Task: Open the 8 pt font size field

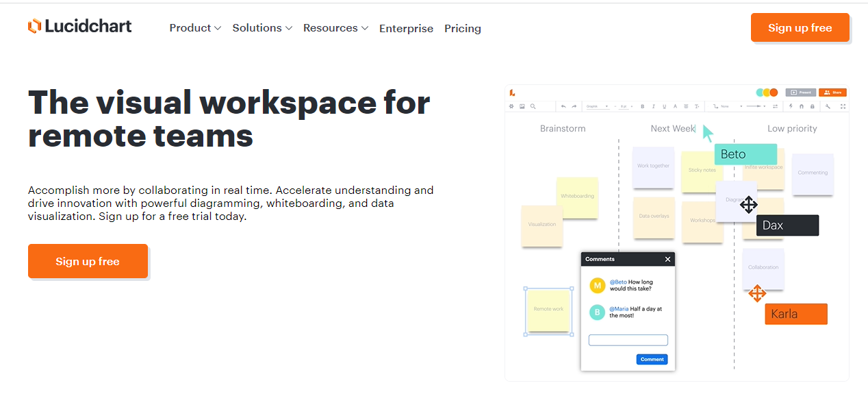Action: [x=624, y=106]
